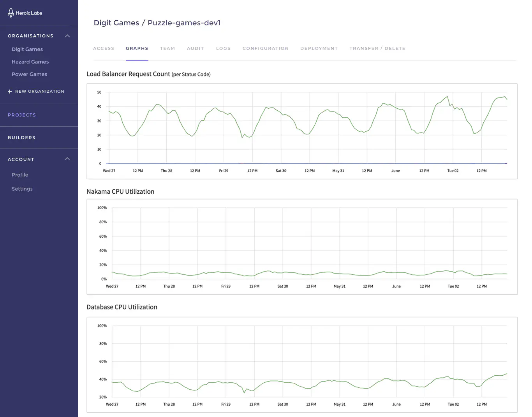Click the '100%' y-axis value on Nakama chart
This screenshot has width=532, height=417.
(x=102, y=208)
